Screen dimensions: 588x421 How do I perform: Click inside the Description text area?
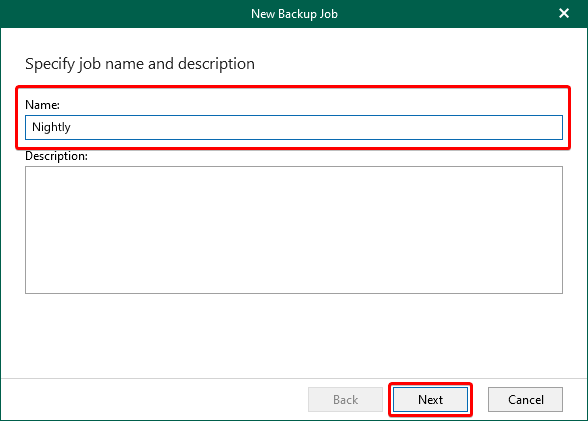click(x=294, y=230)
